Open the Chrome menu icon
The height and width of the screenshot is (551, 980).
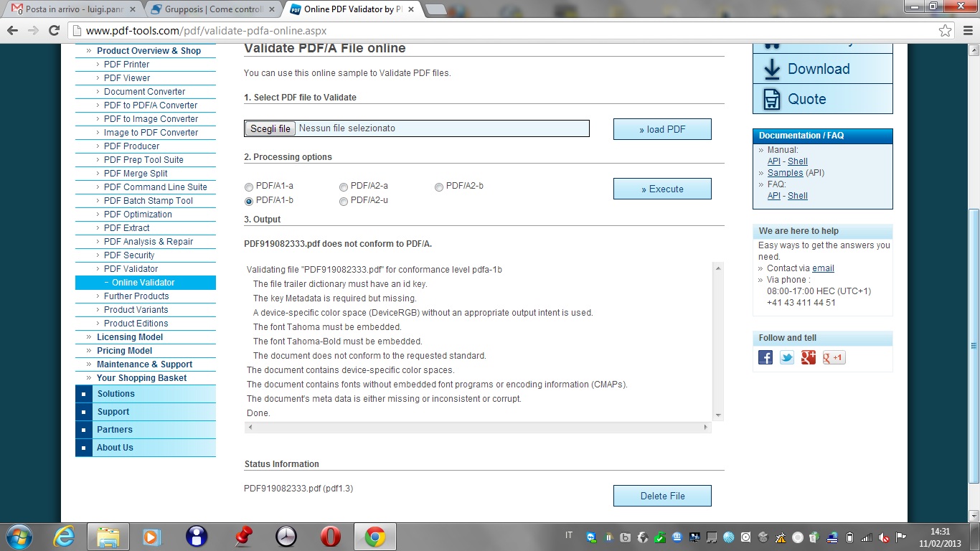(966, 31)
